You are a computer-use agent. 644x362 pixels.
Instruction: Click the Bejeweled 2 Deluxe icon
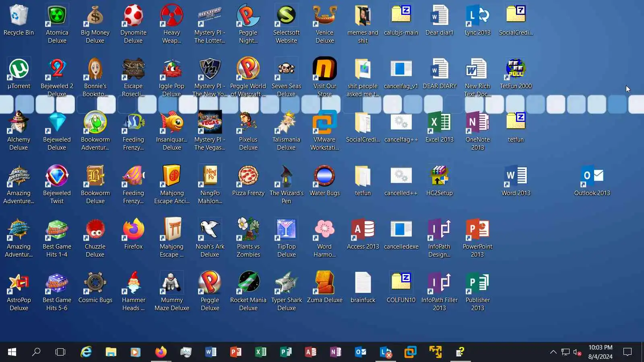point(57,77)
